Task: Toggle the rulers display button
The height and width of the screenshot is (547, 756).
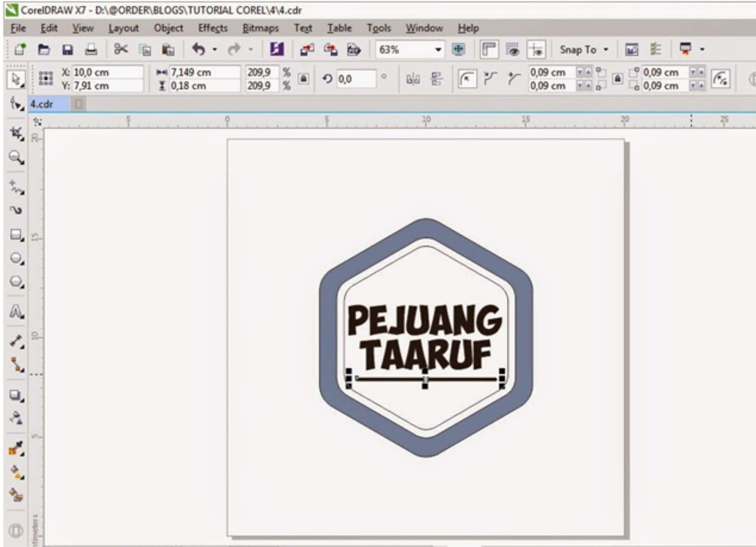Action: coord(490,49)
